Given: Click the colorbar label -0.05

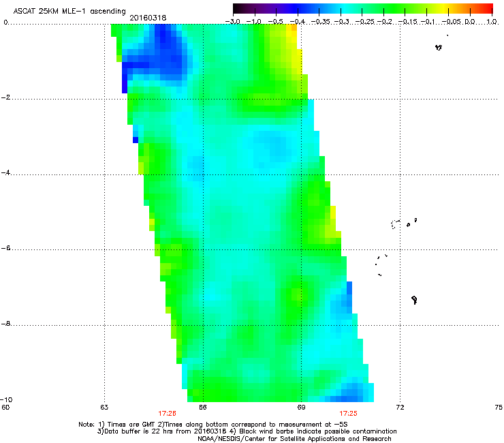Looking at the screenshot, I should click(452, 22).
